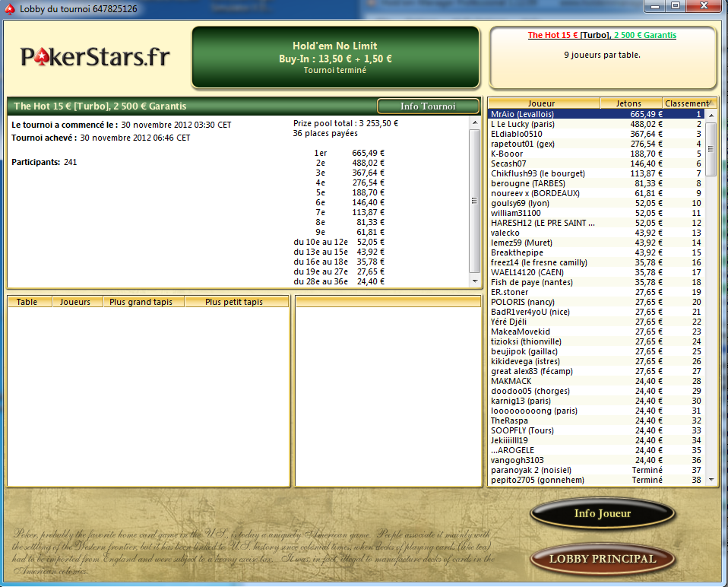
Task: Sort by Plus grand tapis column
Action: 144,302
